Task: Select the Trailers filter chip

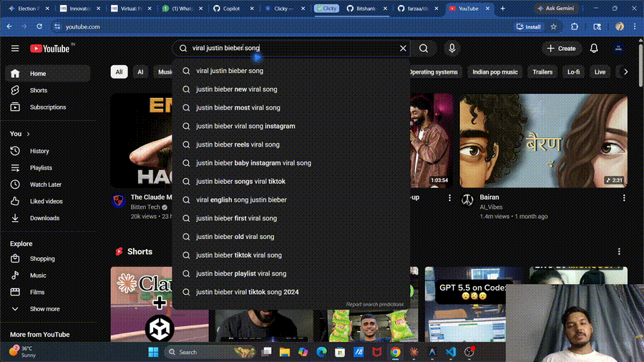Action: 542,72
